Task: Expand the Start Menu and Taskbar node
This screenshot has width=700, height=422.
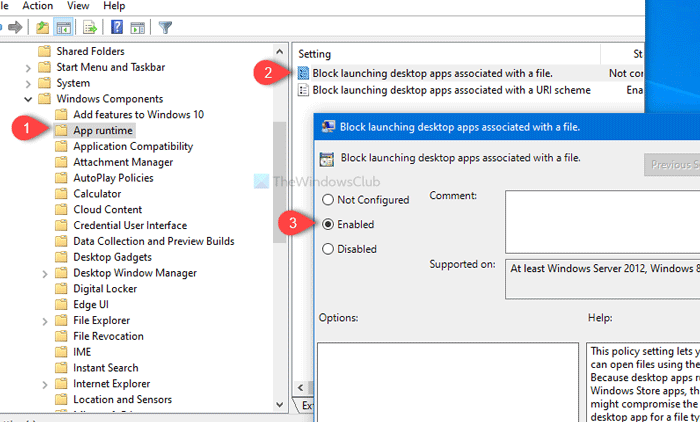Action: [28, 68]
